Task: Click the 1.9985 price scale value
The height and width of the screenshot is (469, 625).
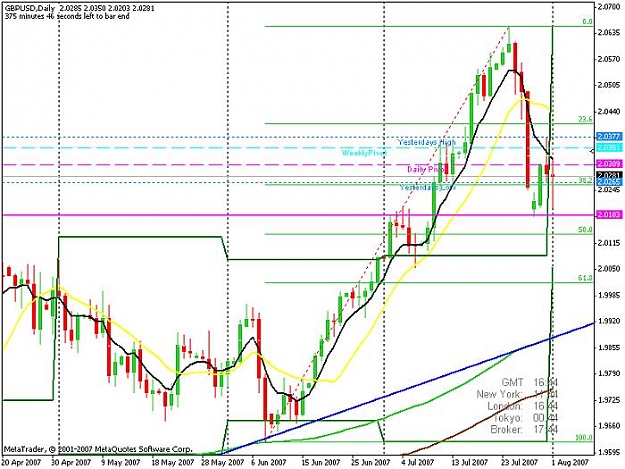Action: click(610, 295)
